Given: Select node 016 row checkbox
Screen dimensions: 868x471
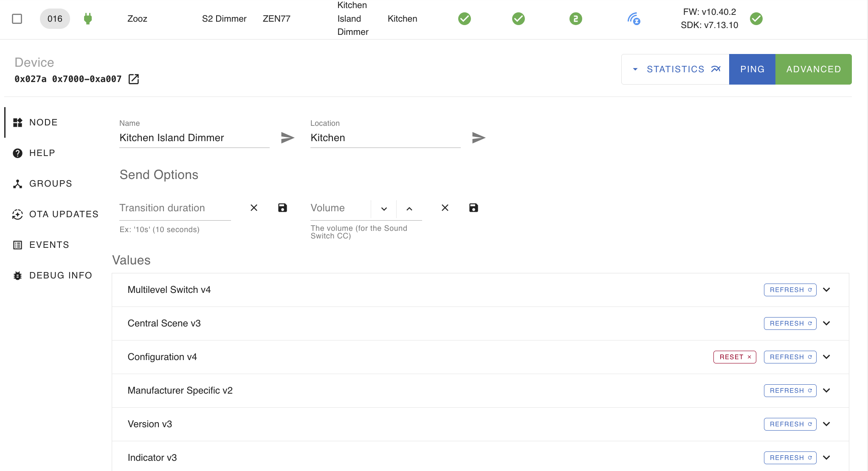Looking at the screenshot, I should pos(17,19).
